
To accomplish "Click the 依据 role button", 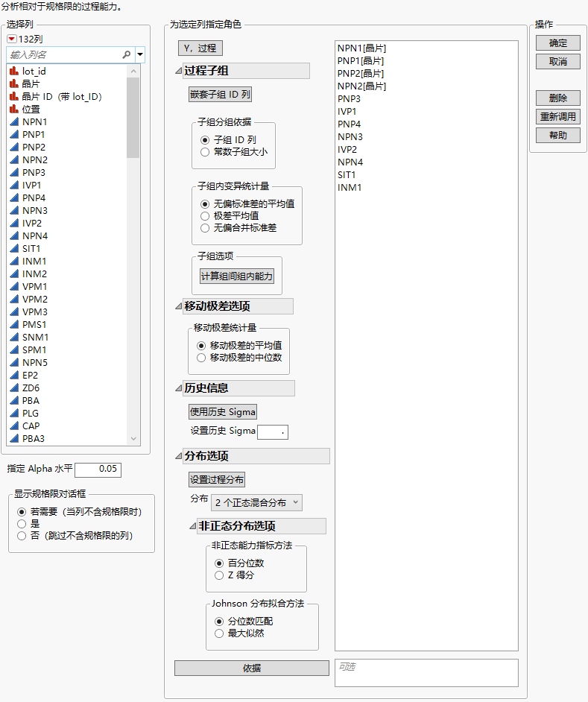I will click(x=252, y=668).
